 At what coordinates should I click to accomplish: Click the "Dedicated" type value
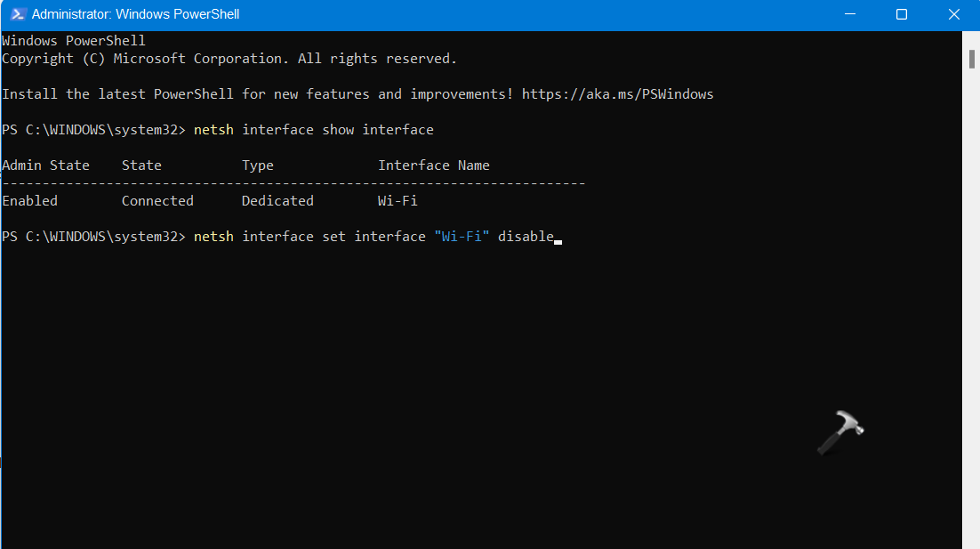pos(277,201)
